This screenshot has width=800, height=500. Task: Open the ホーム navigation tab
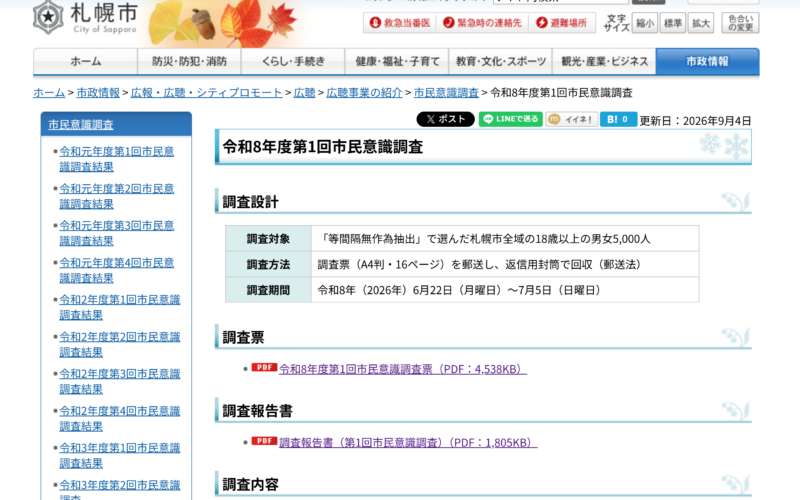pos(85,61)
